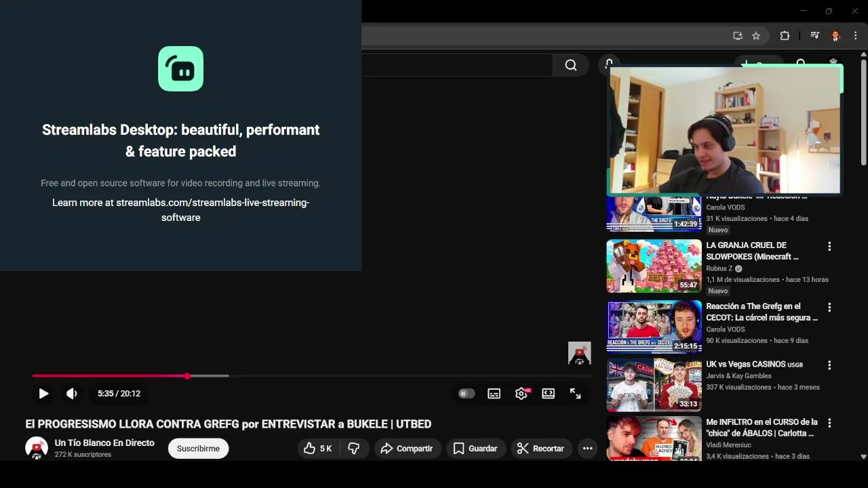Mute the video with the speaker icon
The width and height of the screenshot is (868, 488).
71,394
